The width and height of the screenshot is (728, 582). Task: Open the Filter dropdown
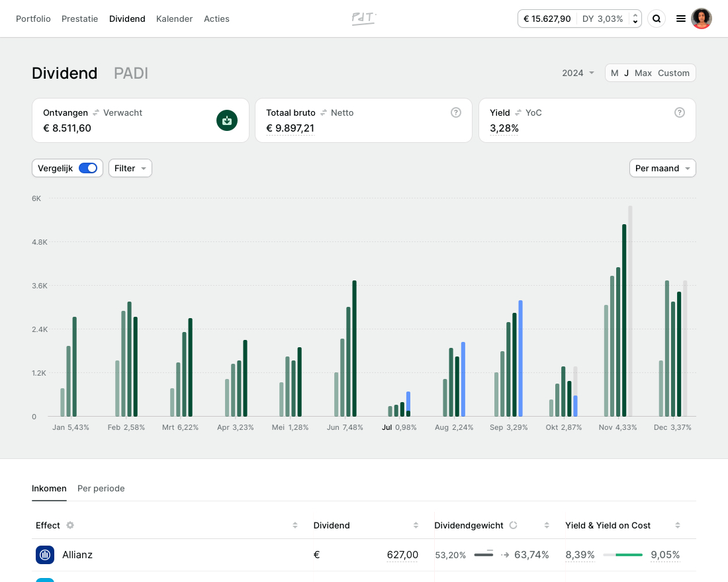(x=130, y=168)
